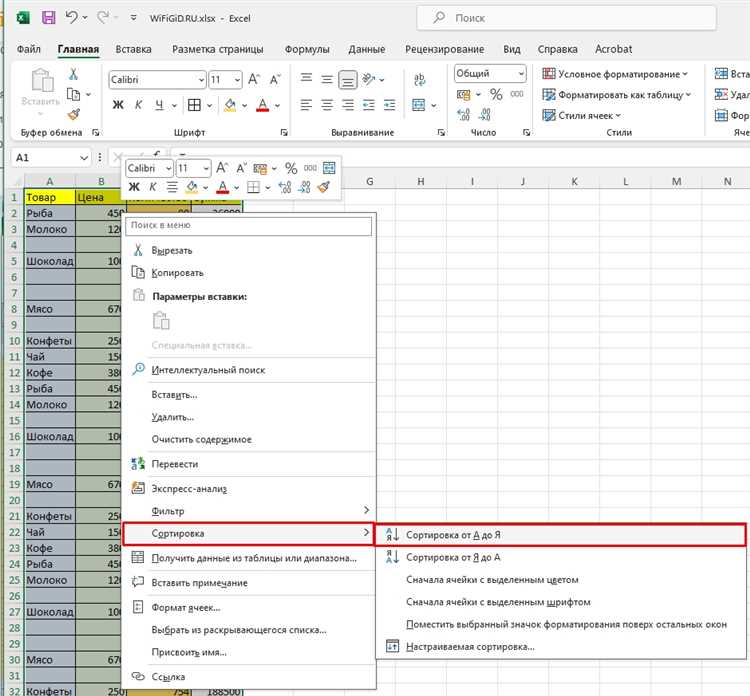The image size is (750, 696).
Task: Apply ribbon fill color bucket
Action: [x=230, y=105]
